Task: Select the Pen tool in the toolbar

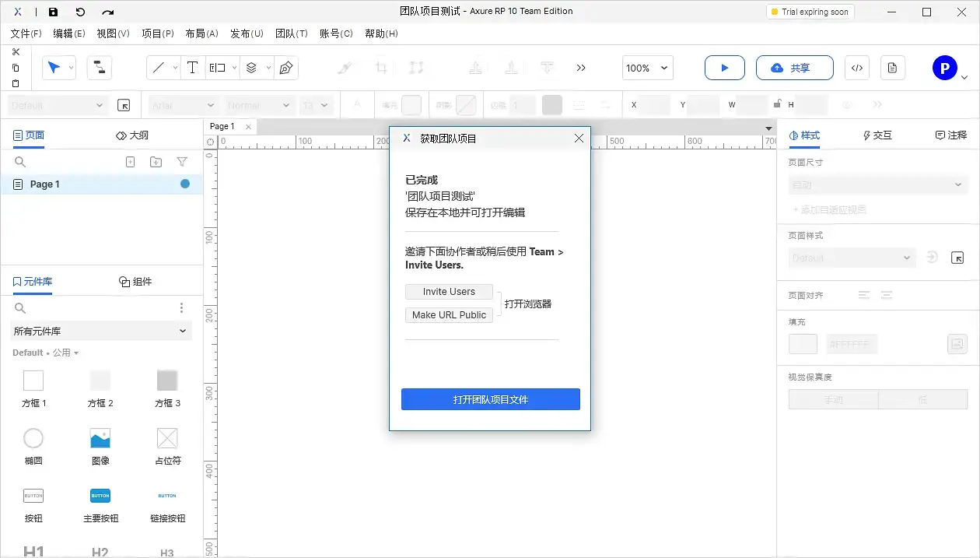Action: (286, 68)
